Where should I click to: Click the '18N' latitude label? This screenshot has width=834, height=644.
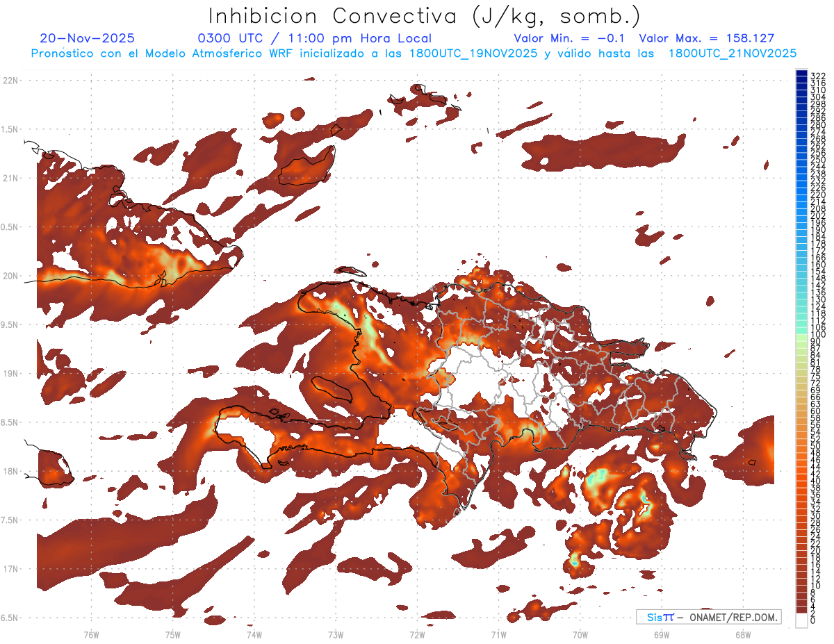(x=10, y=472)
